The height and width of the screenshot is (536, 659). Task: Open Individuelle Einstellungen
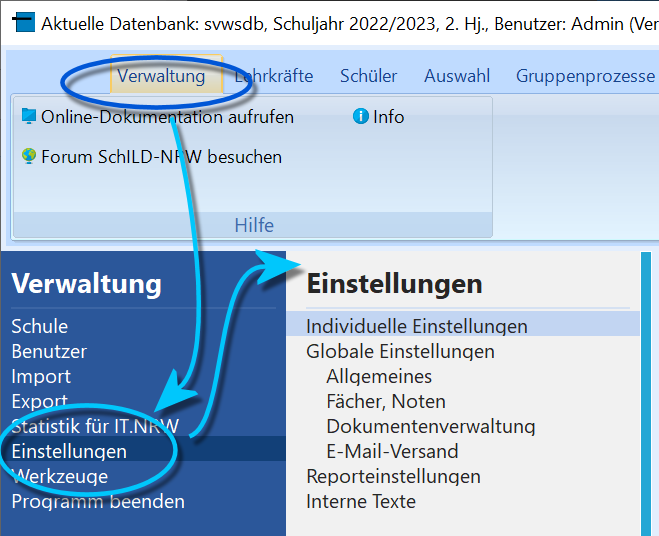tap(463, 324)
